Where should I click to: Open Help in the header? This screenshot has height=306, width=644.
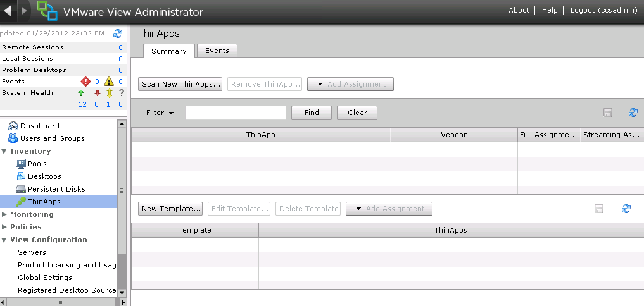550,10
